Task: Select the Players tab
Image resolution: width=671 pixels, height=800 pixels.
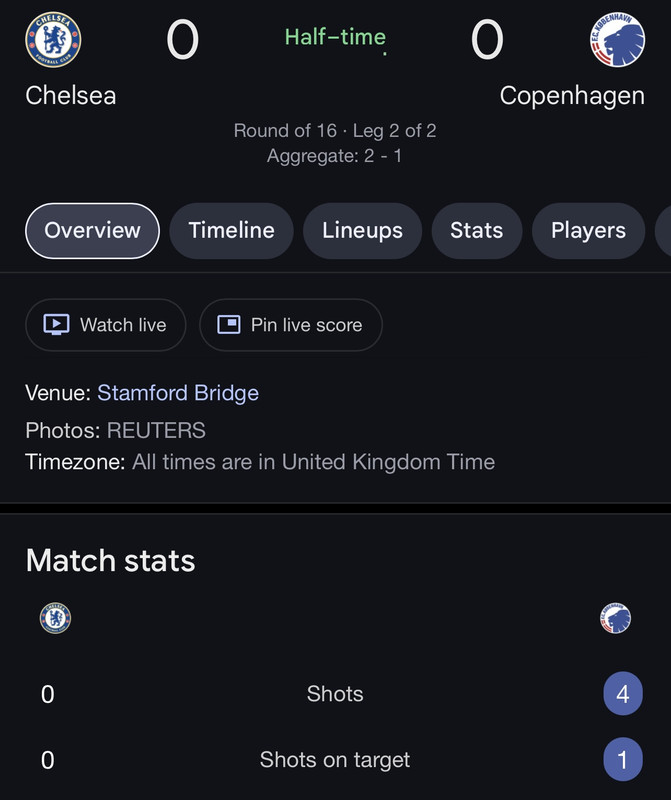Action: (x=588, y=230)
